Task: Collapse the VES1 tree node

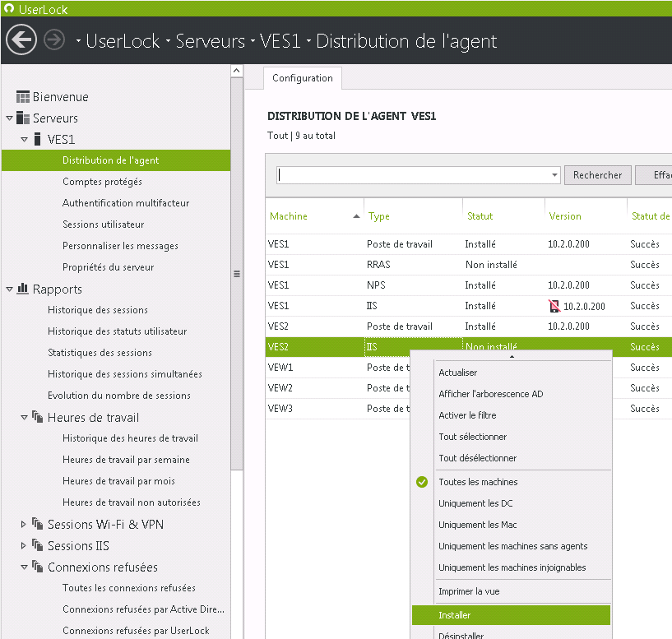Action: point(25,139)
